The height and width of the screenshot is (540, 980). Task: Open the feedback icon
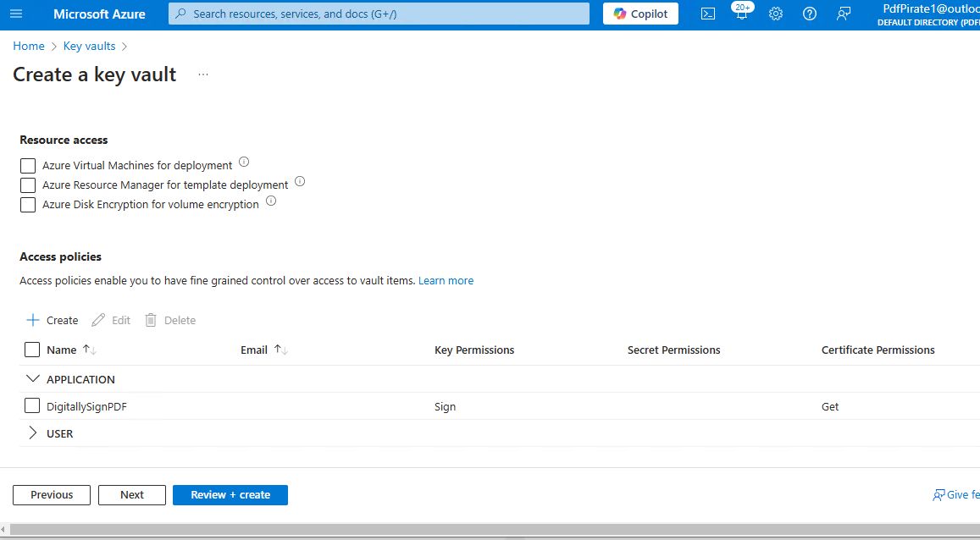(843, 14)
